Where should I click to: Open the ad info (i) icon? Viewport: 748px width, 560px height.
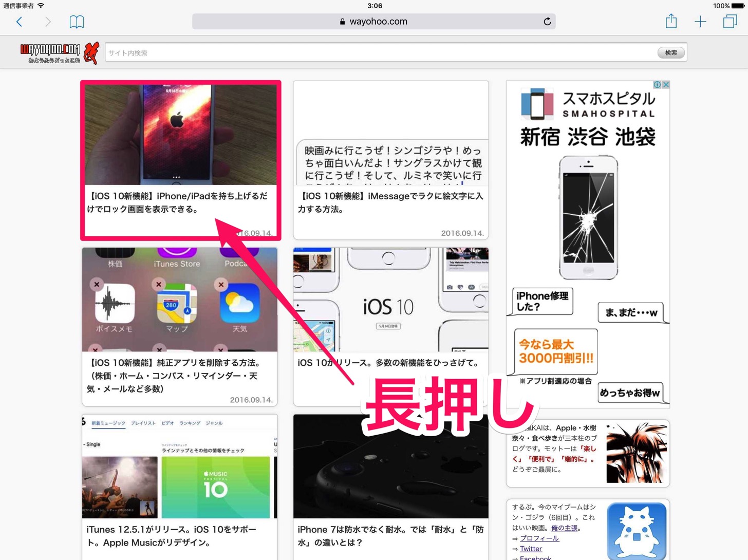pos(657,85)
